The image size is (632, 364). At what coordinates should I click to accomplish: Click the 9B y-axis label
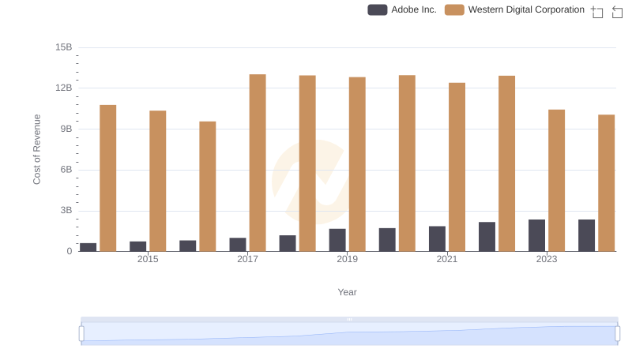(x=66, y=129)
